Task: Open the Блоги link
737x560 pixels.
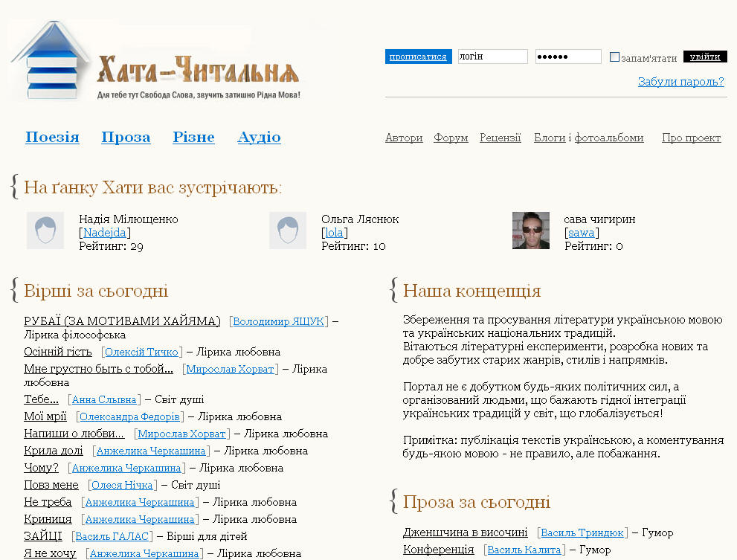Action: coord(550,138)
